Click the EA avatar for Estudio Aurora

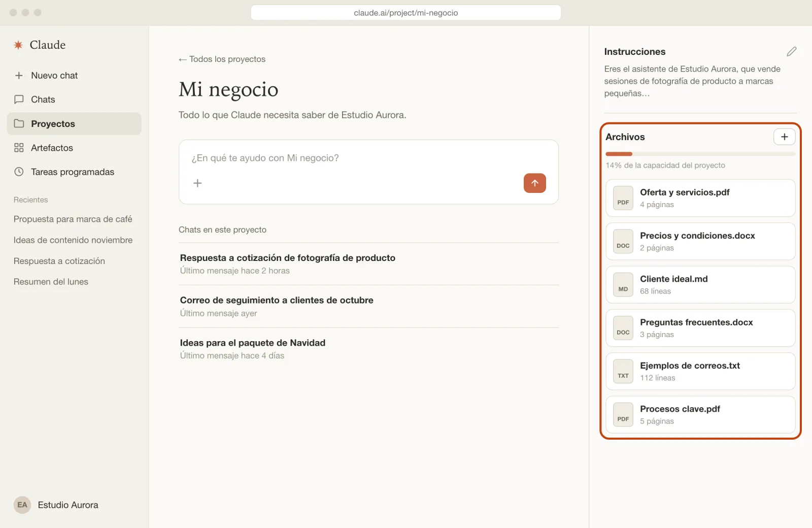point(22,505)
